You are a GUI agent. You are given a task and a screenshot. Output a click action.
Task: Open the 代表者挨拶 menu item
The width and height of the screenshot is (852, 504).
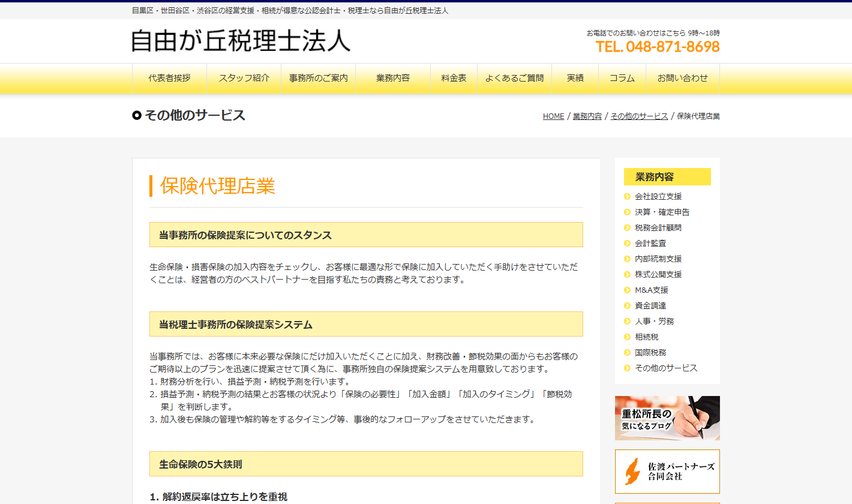coord(169,78)
